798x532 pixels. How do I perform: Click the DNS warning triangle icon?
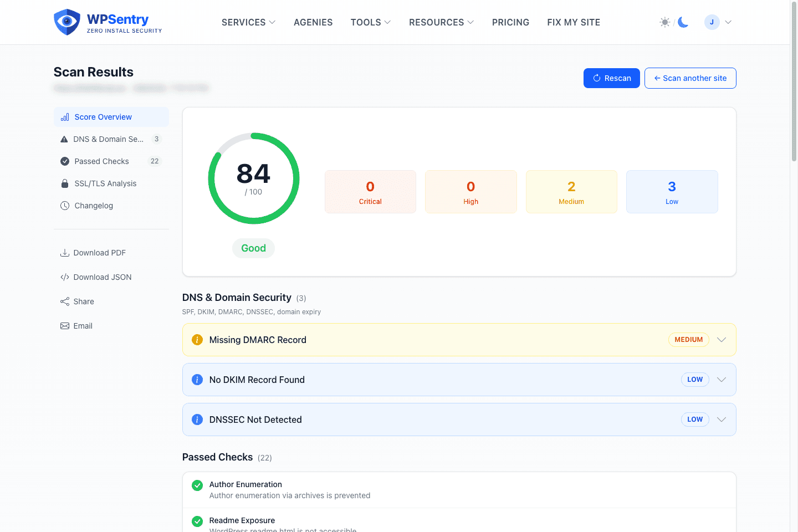[x=64, y=139]
